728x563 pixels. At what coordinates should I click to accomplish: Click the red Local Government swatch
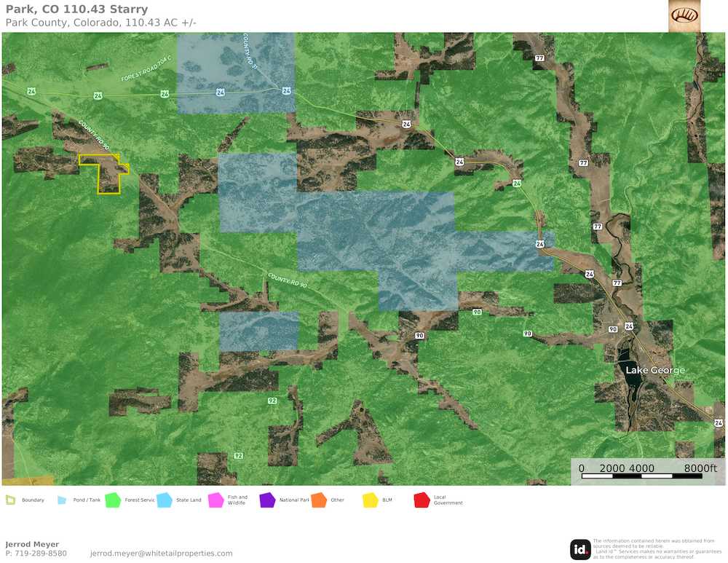[422, 500]
